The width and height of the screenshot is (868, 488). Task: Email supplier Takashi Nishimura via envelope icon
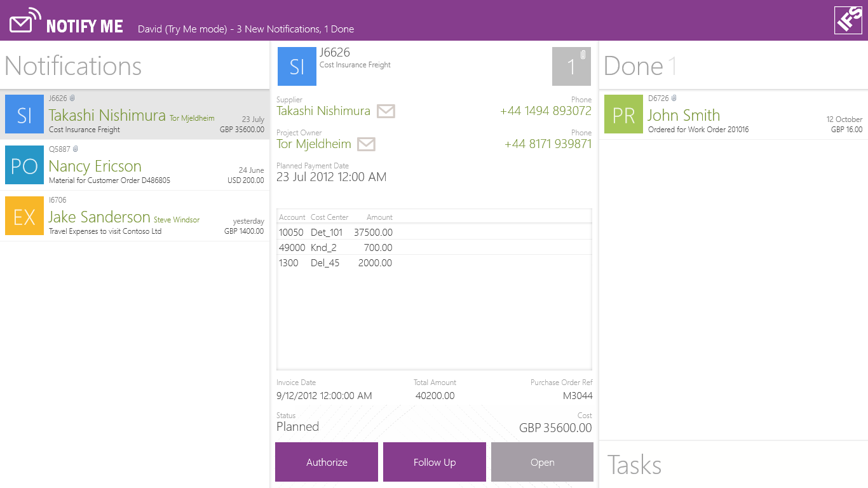(386, 111)
